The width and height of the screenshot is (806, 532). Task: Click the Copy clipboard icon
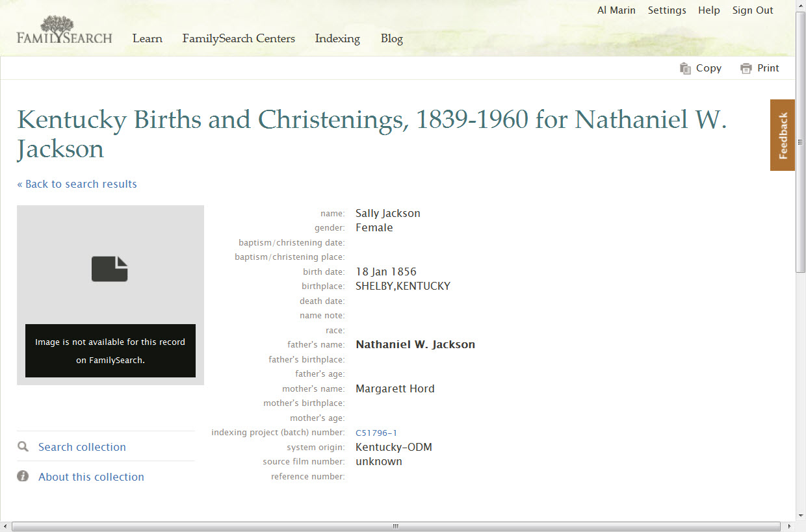tap(685, 68)
